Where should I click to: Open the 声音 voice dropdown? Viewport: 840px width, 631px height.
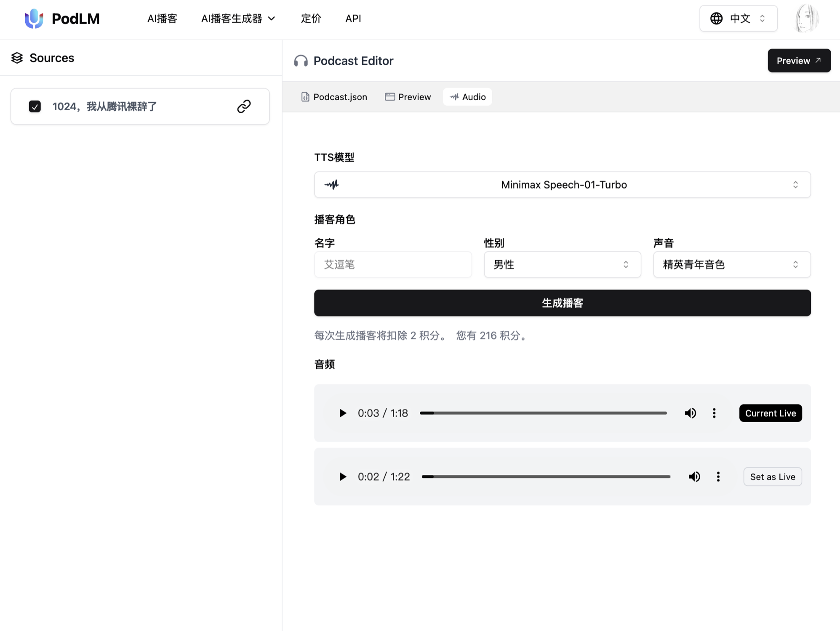coord(731,264)
